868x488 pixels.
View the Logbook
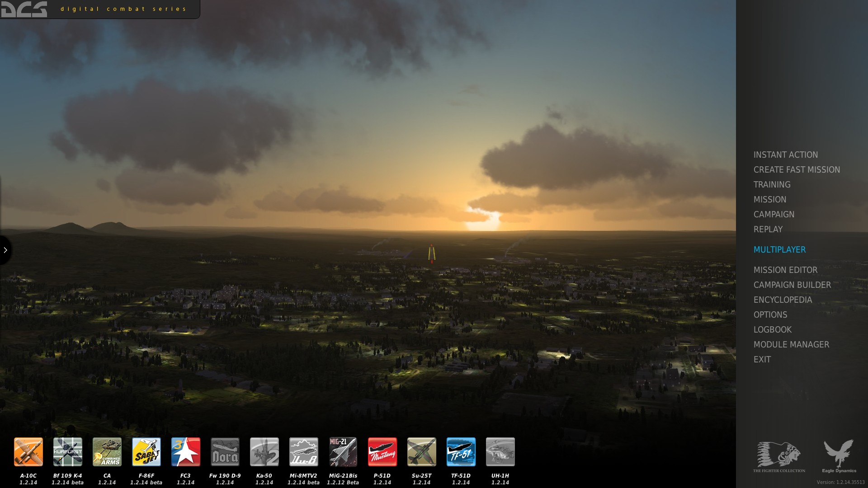772,330
